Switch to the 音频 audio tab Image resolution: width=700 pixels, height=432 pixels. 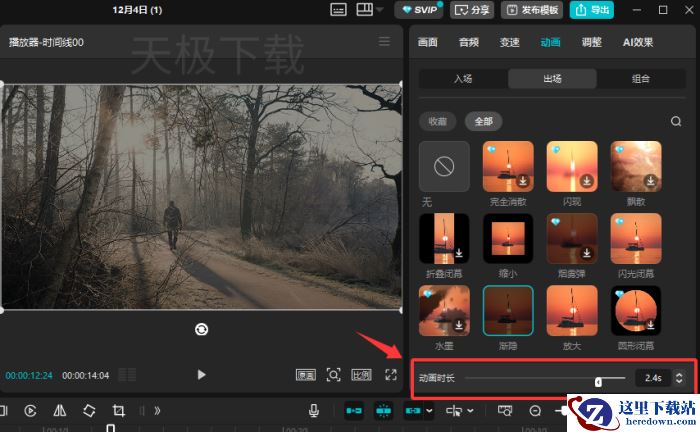(469, 42)
